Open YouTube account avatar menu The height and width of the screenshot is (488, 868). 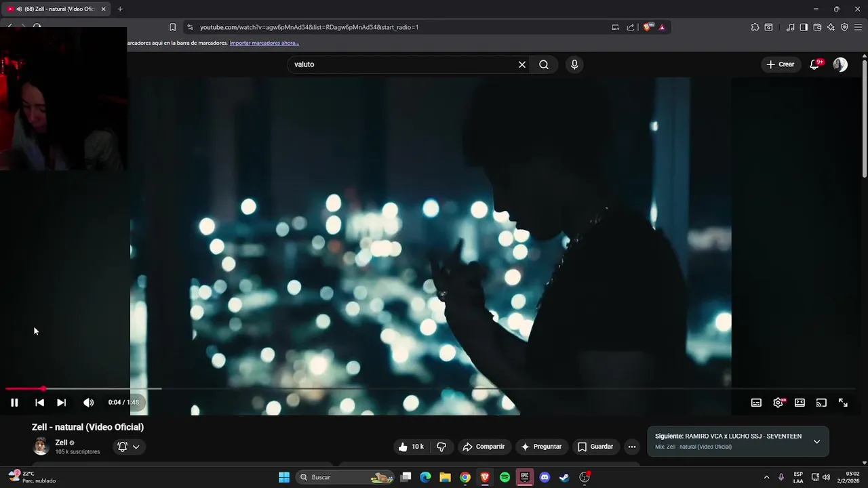click(840, 64)
